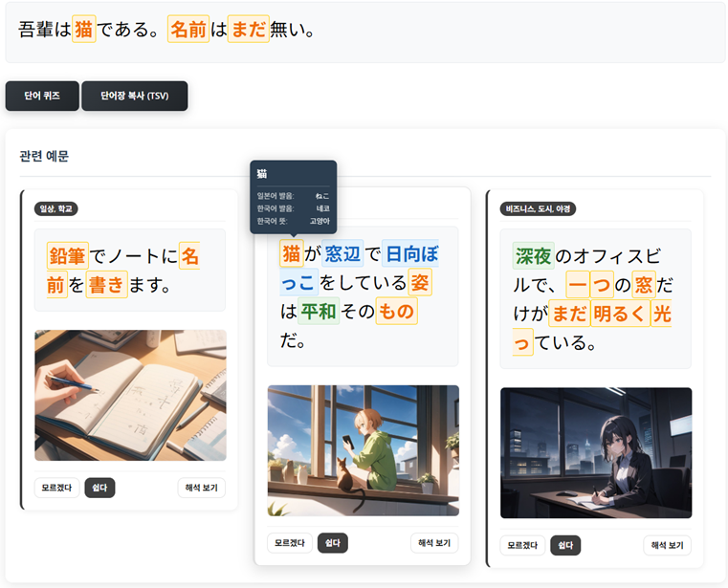The width and height of the screenshot is (728, 588).
Task: Select the word 書き in the notebook example
Action: pyautogui.click(x=106, y=285)
